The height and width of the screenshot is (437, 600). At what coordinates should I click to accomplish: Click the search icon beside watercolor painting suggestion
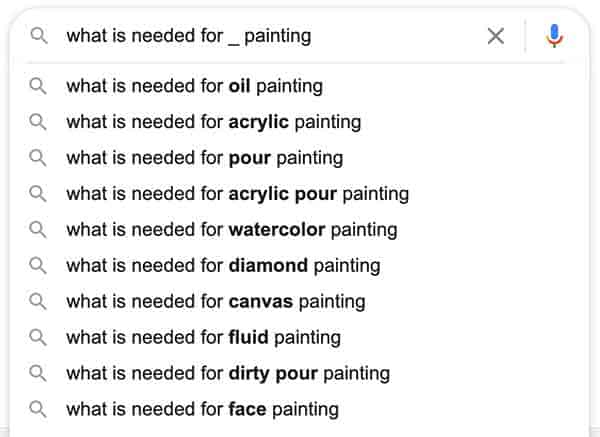point(38,230)
